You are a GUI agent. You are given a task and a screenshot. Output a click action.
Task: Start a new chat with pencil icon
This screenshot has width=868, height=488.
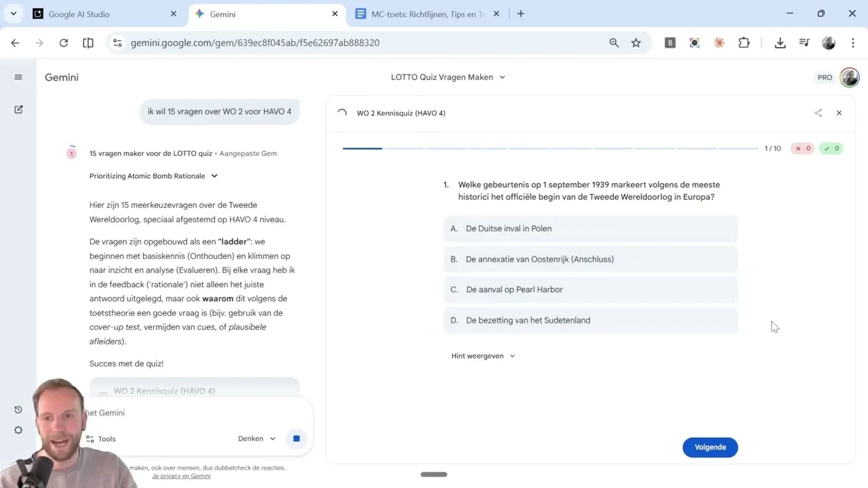(x=18, y=109)
